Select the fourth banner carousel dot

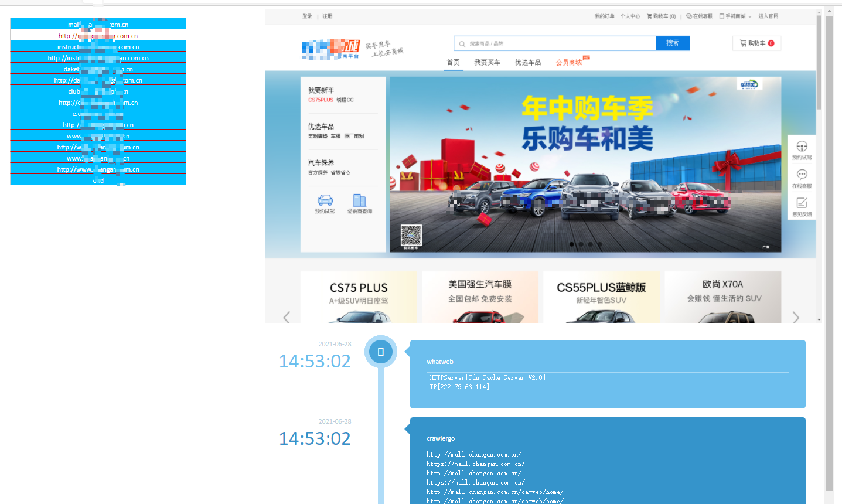coord(599,244)
